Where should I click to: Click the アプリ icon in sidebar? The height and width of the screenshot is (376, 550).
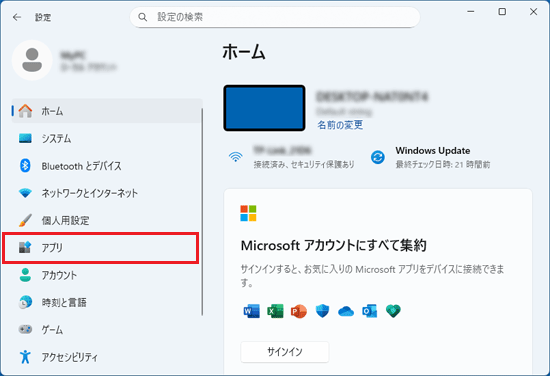point(25,247)
